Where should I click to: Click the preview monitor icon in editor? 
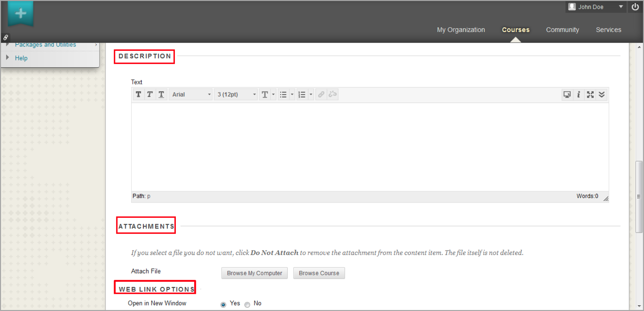(x=567, y=95)
